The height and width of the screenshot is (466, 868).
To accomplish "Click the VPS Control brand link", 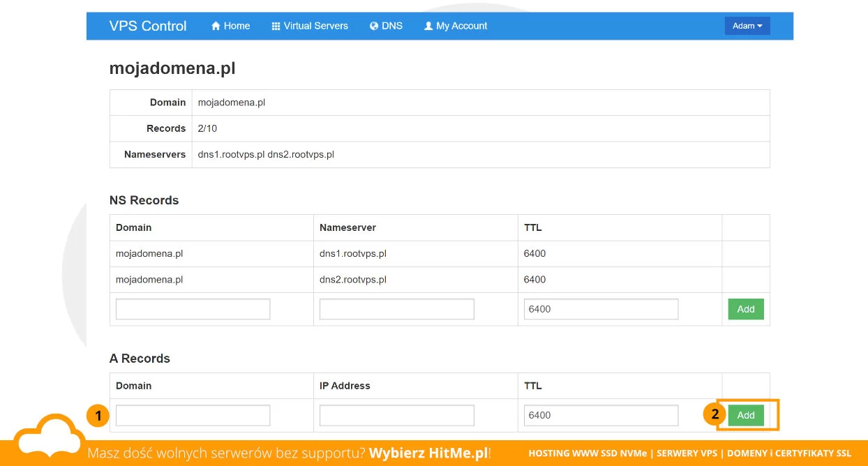I will coord(148,26).
